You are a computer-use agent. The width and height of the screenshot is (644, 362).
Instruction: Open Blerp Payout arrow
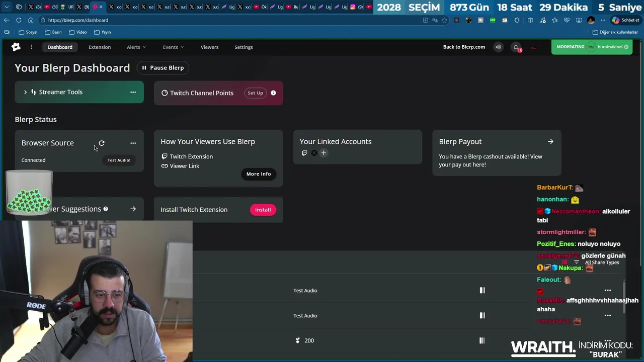click(550, 142)
